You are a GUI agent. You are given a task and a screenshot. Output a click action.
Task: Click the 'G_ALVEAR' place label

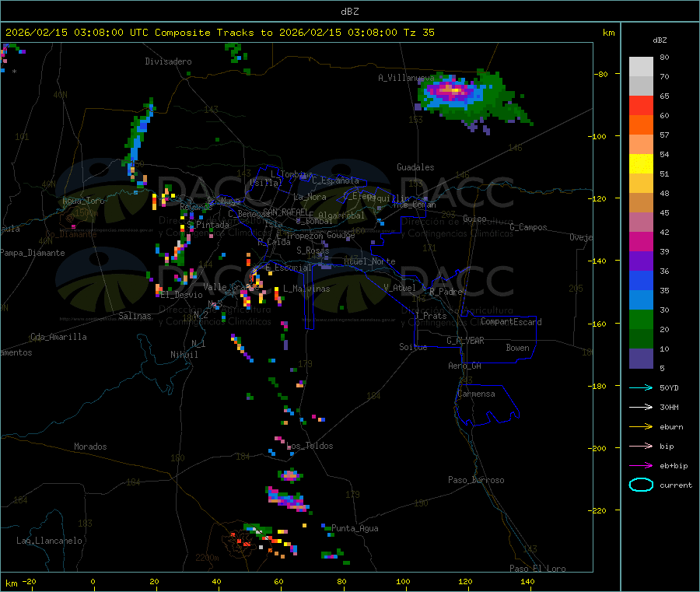click(465, 341)
